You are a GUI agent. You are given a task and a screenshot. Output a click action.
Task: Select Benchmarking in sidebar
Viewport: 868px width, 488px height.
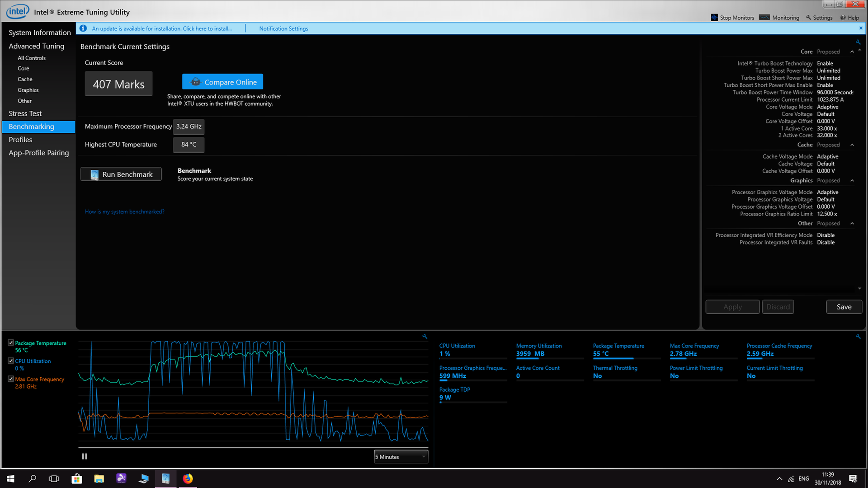pyautogui.click(x=39, y=127)
